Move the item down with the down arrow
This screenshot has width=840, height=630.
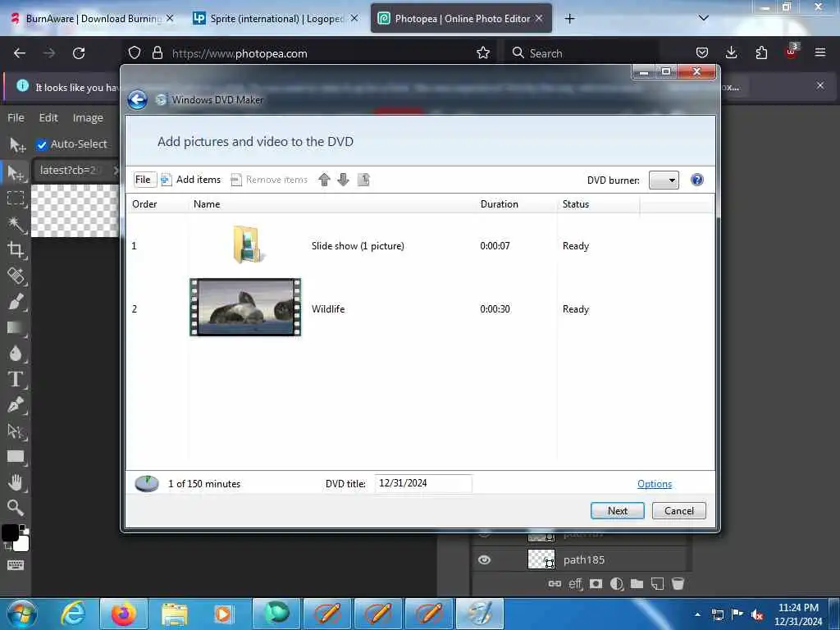344,180
